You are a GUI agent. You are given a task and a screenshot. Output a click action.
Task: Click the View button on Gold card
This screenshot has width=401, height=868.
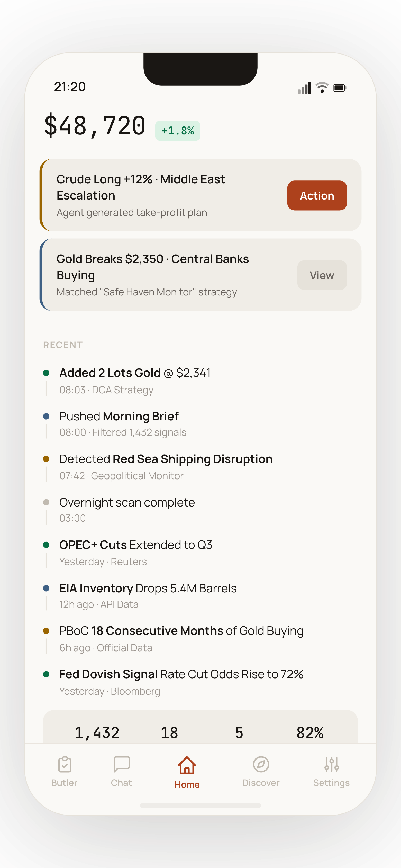tap(322, 275)
